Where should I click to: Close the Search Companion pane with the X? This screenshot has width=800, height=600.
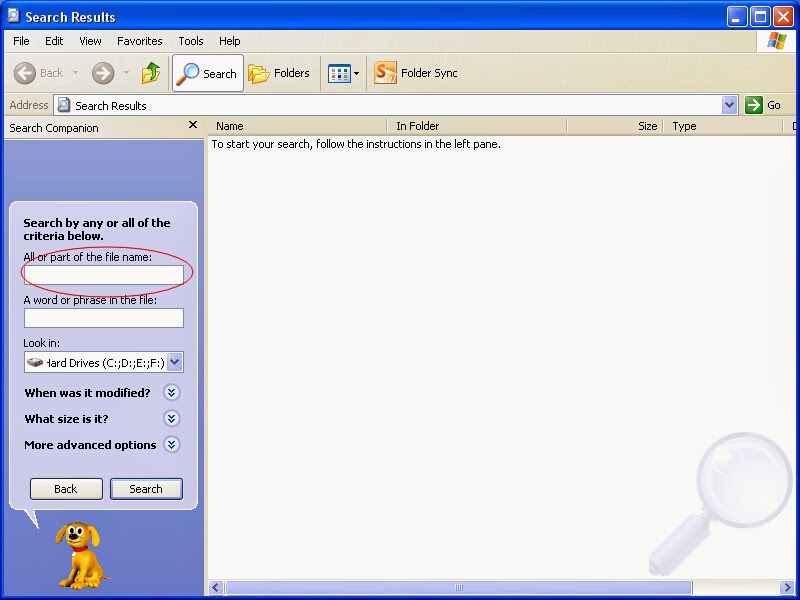click(191, 127)
